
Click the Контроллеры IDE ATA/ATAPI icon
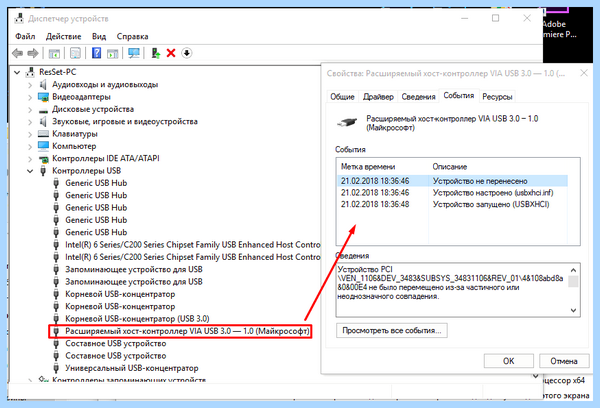pos(43,158)
